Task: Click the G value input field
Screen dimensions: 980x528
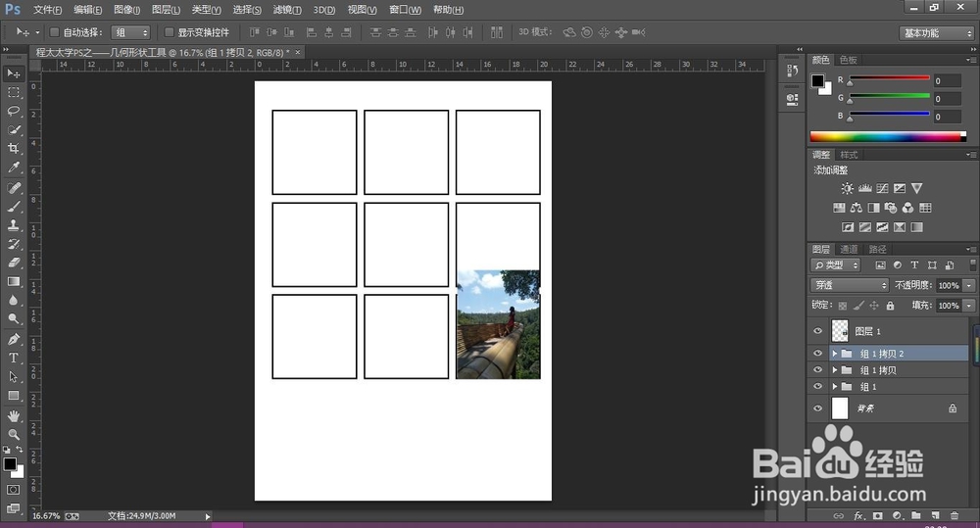Action: [x=947, y=99]
